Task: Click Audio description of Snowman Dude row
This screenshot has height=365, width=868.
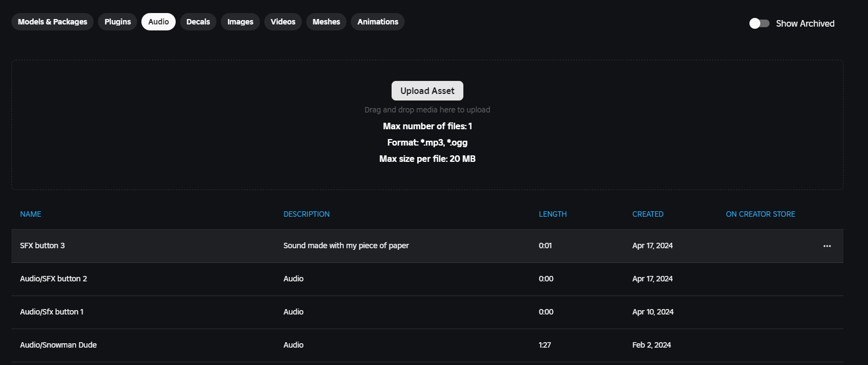Action: [x=293, y=345]
